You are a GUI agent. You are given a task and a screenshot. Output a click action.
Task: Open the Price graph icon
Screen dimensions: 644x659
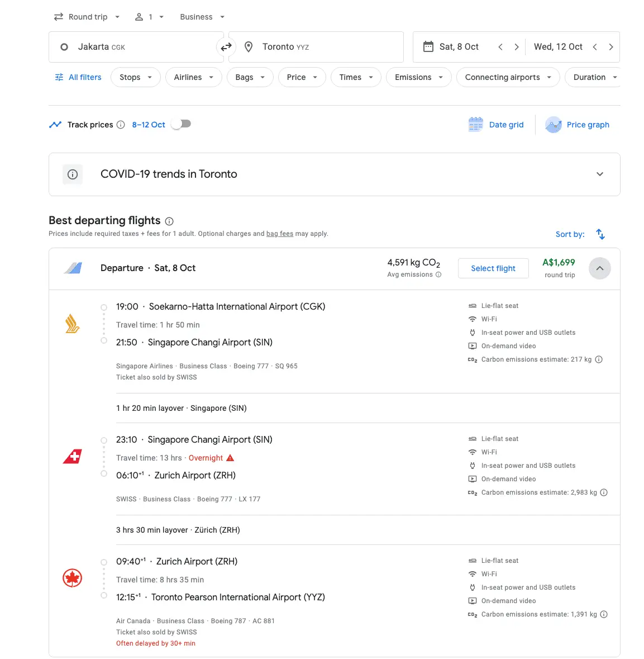[554, 125]
